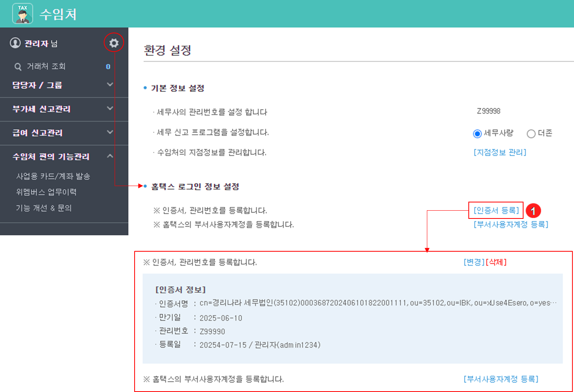Click the TAX app logo icon

(x=22, y=14)
